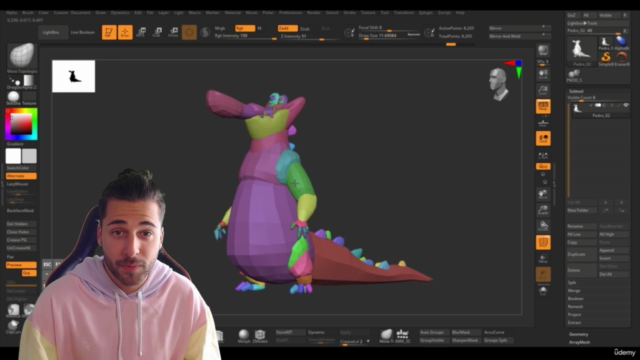Activate the Edit mode icon
Screen dimensions: 640x360
point(109,32)
